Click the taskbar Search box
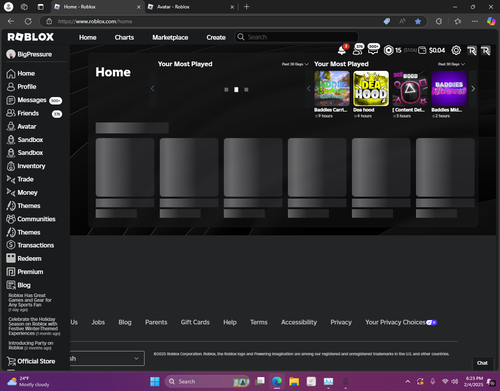This screenshot has width=500, height=391. (207, 381)
